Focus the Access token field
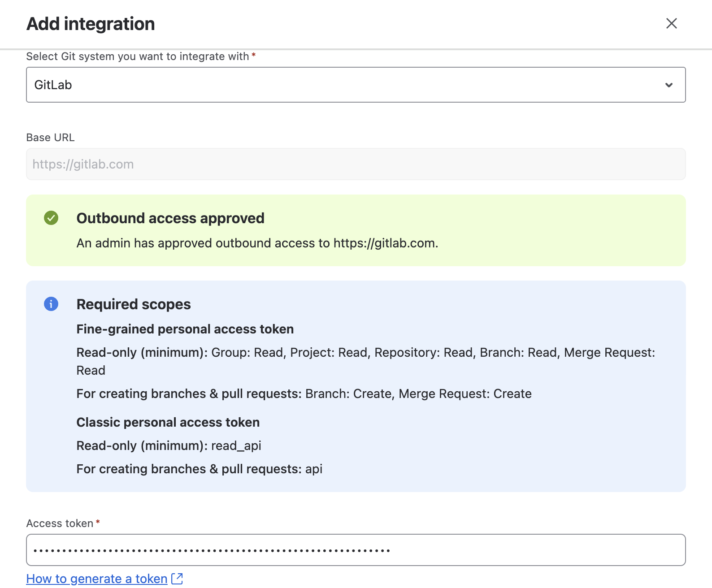Image resolution: width=712 pixels, height=588 pixels. (x=356, y=550)
